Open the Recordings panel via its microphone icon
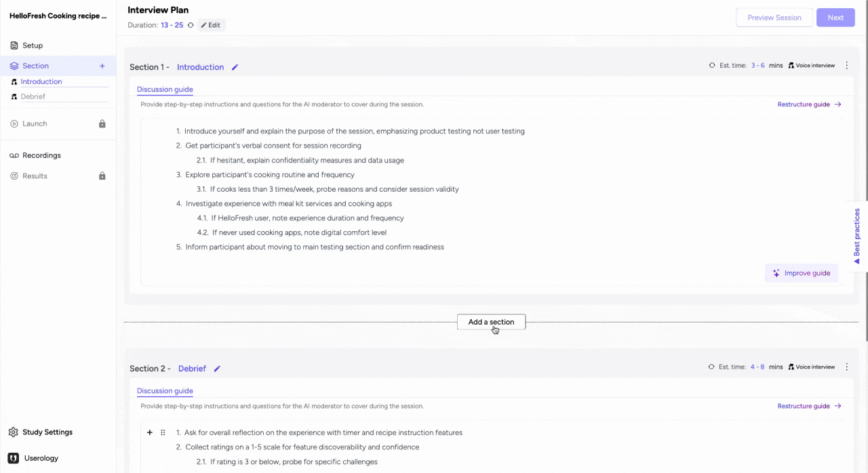This screenshot has width=868, height=473. click(14, 155)
